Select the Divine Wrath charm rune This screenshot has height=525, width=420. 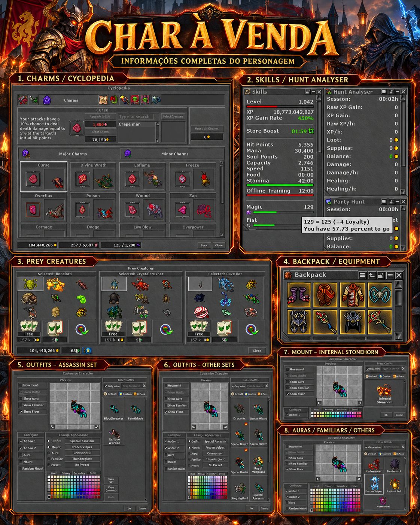(x=82, y=179)
